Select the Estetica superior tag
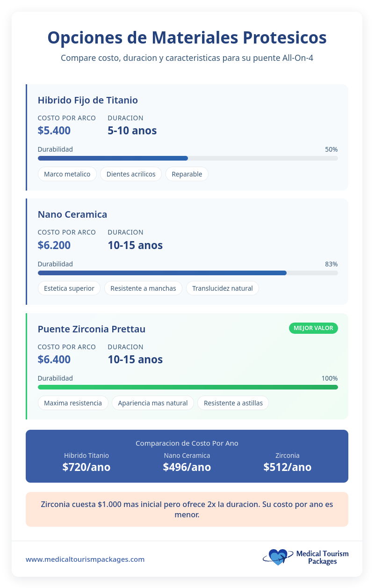The width and height of the screenshot is (375, 588). [69, 288]
